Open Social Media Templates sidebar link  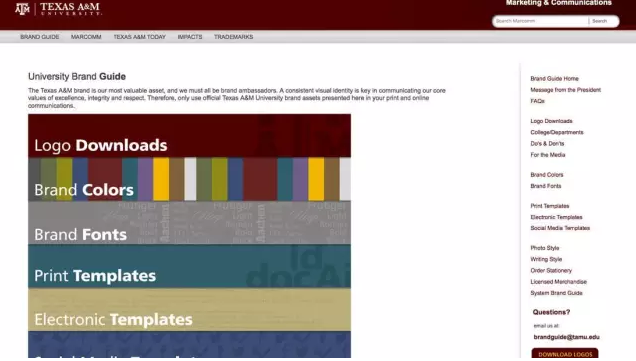(x=560, y=228)
